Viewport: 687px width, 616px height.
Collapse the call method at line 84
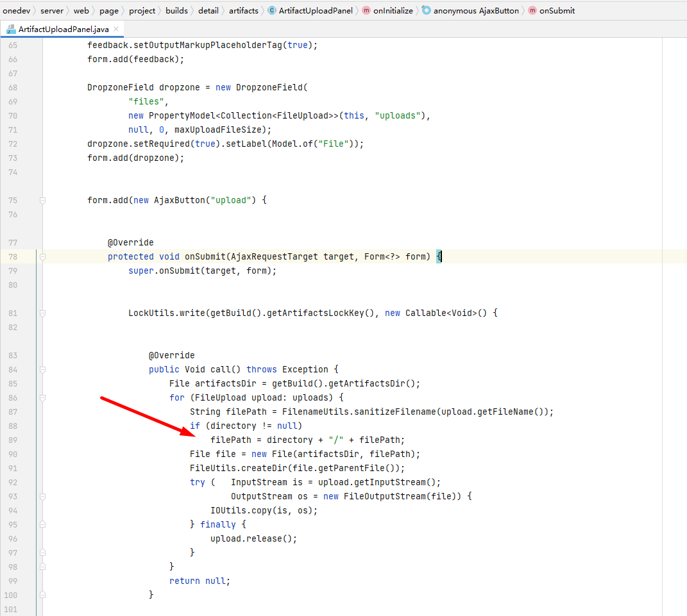(x=42, y=369)
